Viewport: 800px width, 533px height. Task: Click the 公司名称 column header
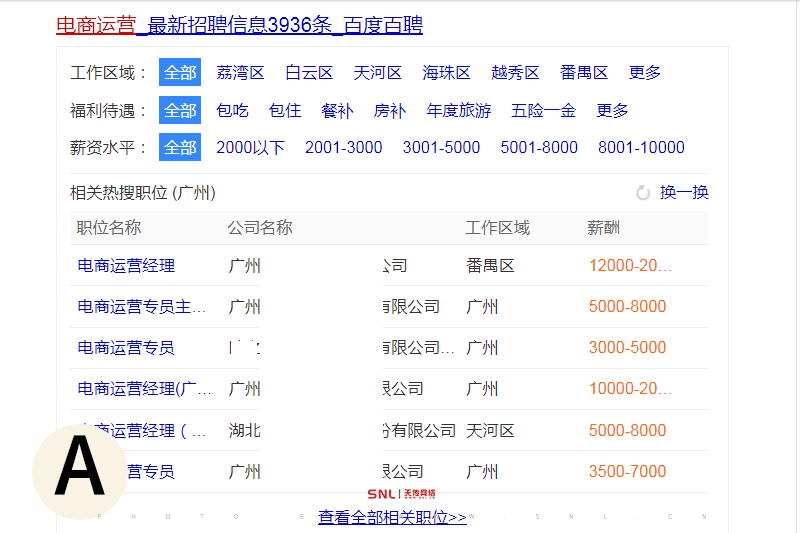[x=260, y=227]
